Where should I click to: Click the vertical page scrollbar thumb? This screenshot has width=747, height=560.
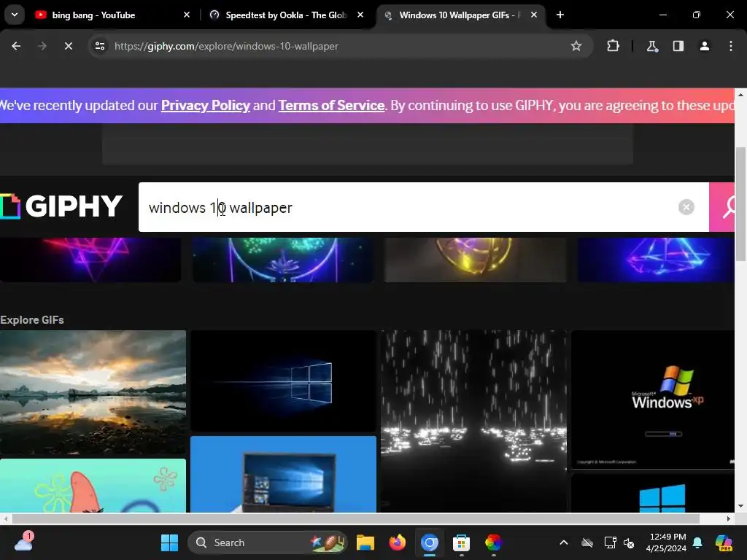740,204
